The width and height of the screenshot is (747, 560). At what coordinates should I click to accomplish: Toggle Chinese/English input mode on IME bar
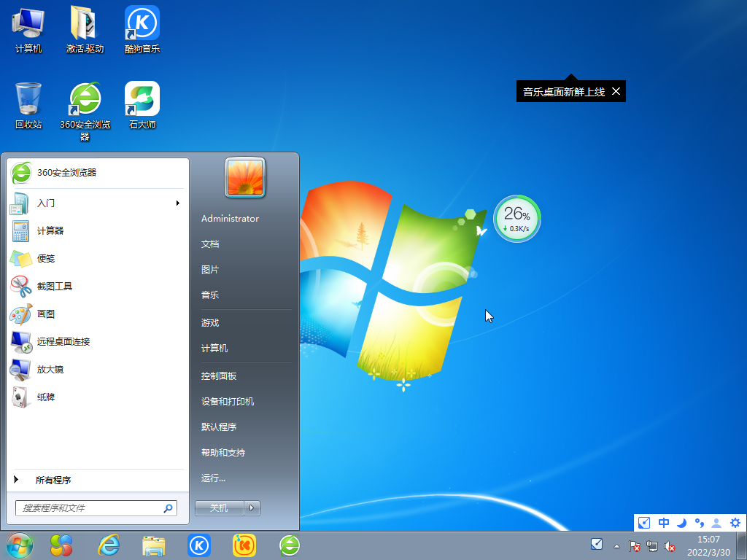coord(663,523)
